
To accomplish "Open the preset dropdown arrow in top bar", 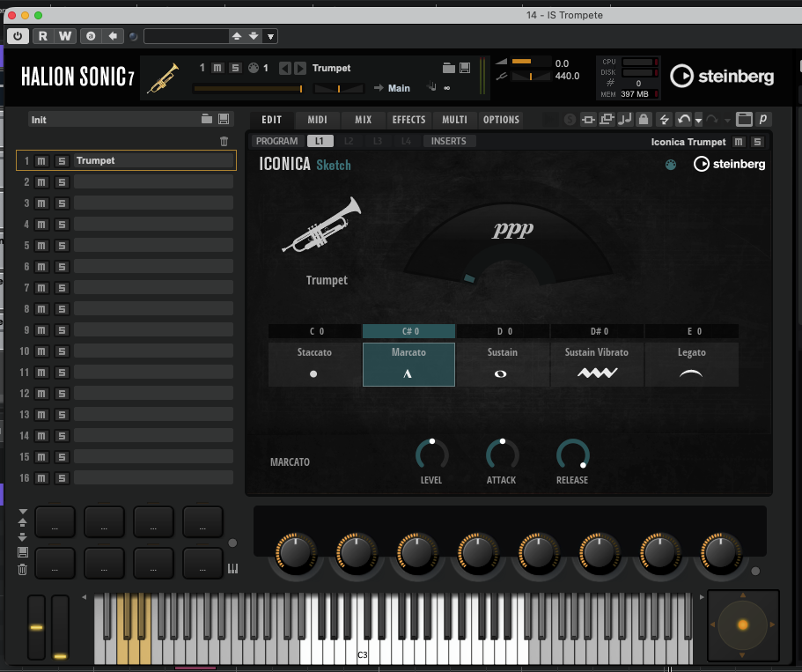I will coord(270,36).
